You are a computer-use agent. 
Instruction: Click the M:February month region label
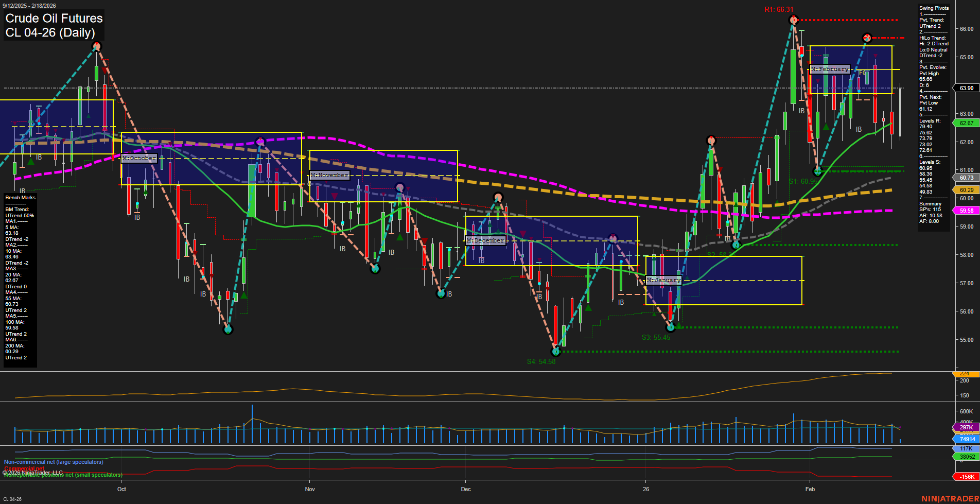point(829,68)
